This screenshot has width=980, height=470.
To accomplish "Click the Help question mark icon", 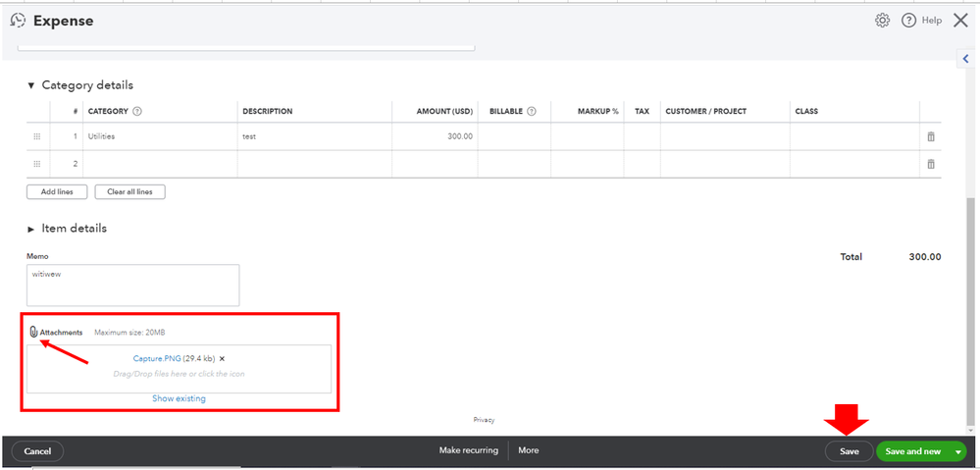I will pos(908,21).
